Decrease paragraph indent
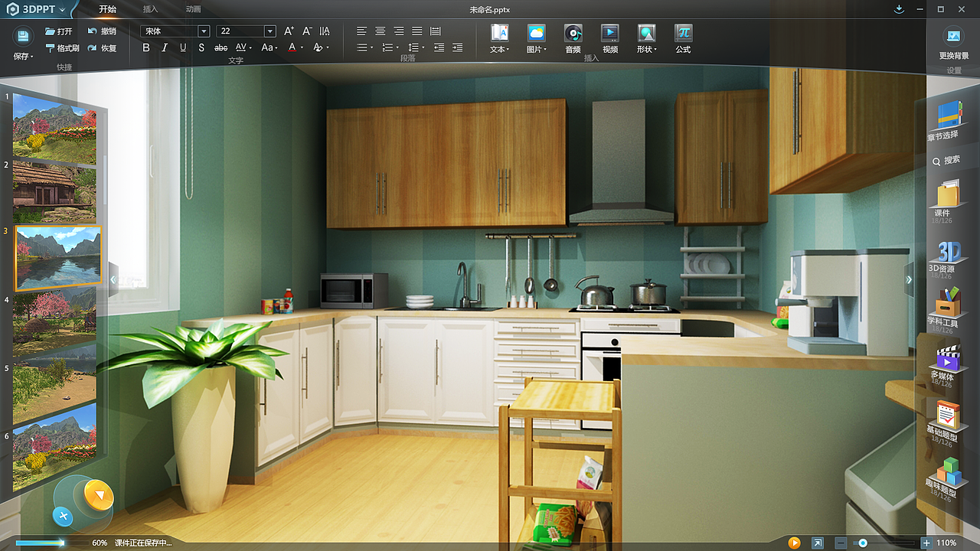980x551 pixels. (439, 47)
